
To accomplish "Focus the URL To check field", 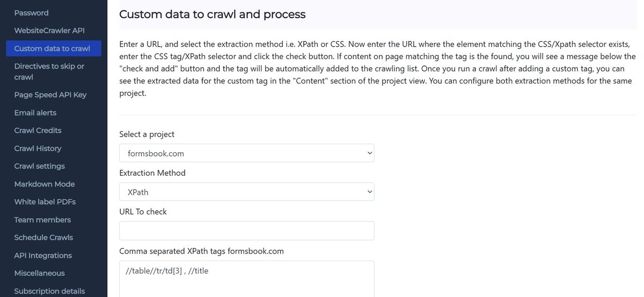I will [247, 231].
